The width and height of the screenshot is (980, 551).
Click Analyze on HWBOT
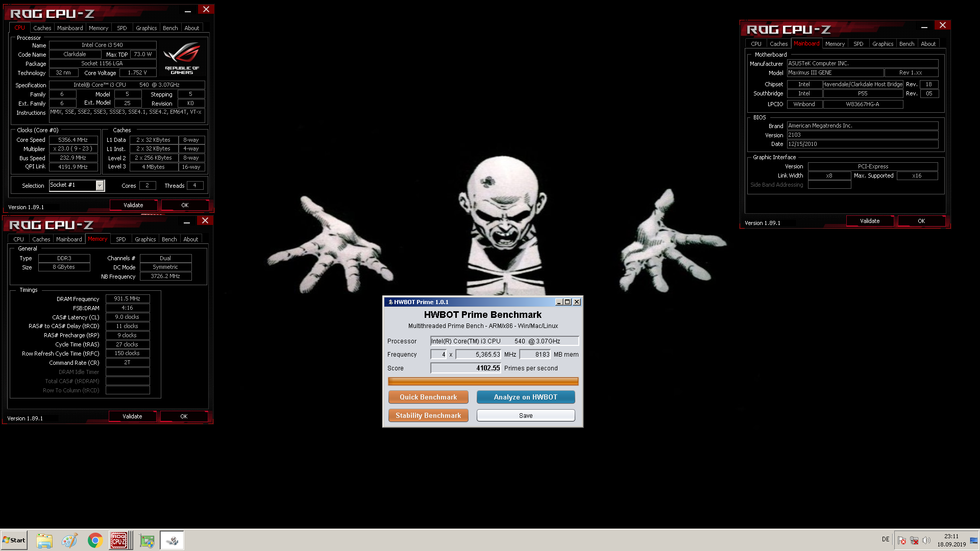[x=526, y=397]
